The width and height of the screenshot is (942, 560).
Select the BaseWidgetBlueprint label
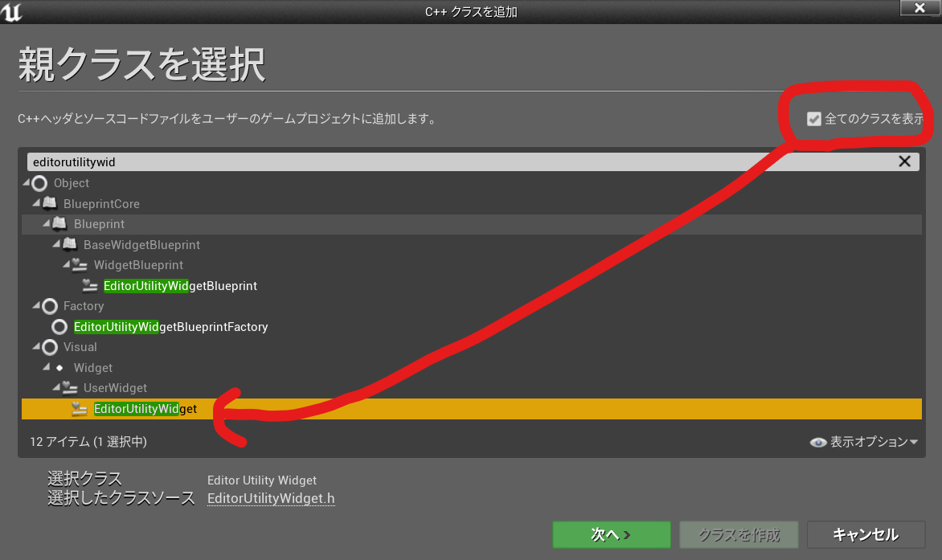(141, 245)
